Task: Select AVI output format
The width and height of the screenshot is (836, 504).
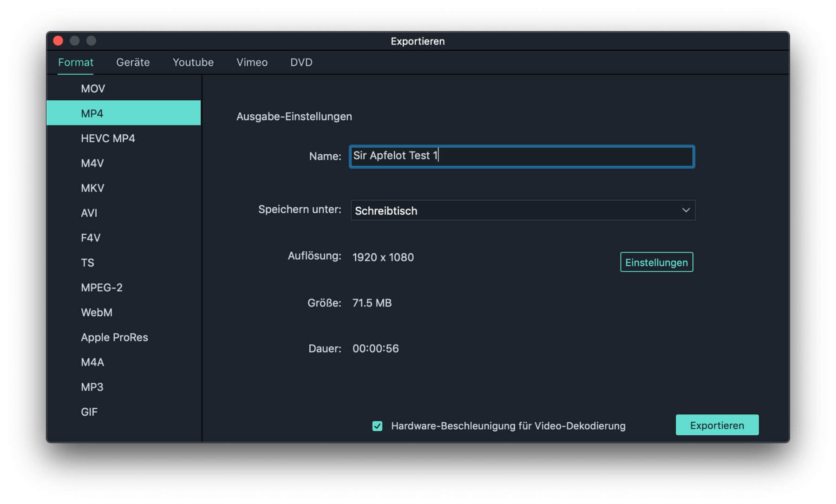Action: 124,213
